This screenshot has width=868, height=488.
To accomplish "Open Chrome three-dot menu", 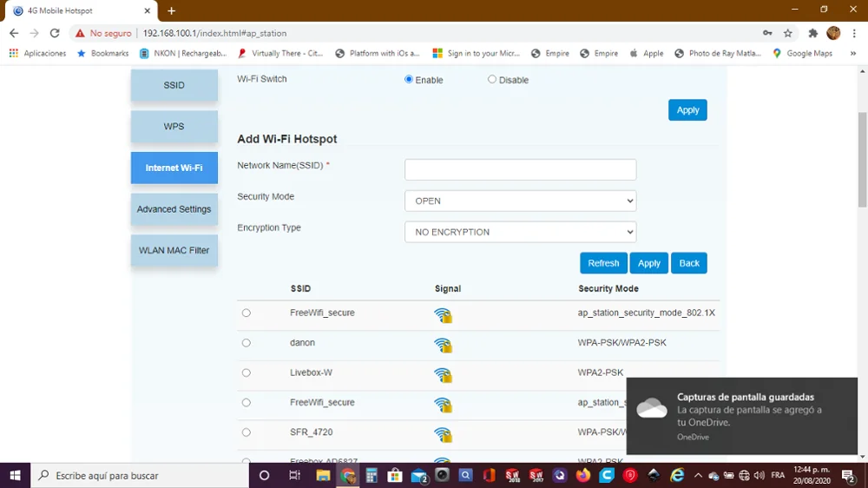I will point(854,33).
